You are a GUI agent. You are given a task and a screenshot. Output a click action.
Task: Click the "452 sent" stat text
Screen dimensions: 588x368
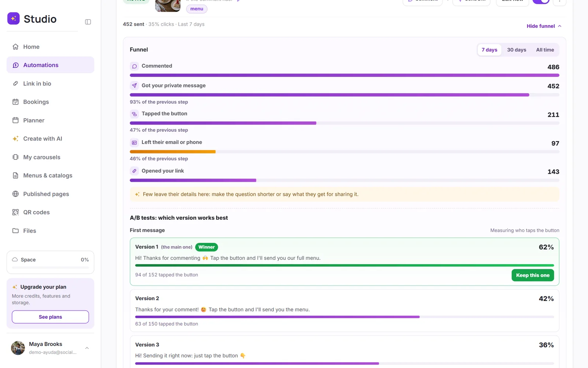133,24
